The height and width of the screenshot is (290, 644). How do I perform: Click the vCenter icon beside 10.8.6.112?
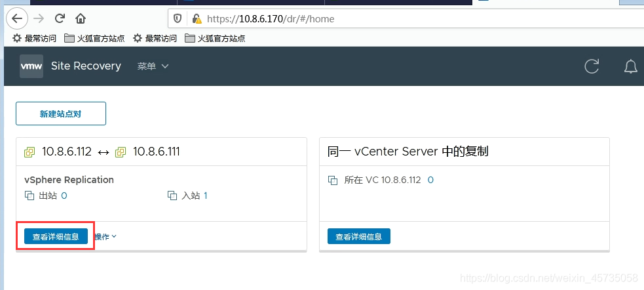click(x=29, y=152)
